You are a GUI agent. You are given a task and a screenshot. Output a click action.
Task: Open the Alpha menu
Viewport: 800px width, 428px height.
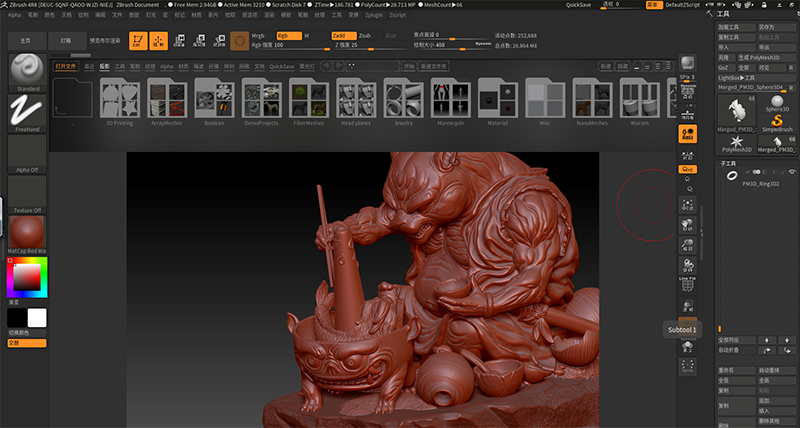click(14, 15)
